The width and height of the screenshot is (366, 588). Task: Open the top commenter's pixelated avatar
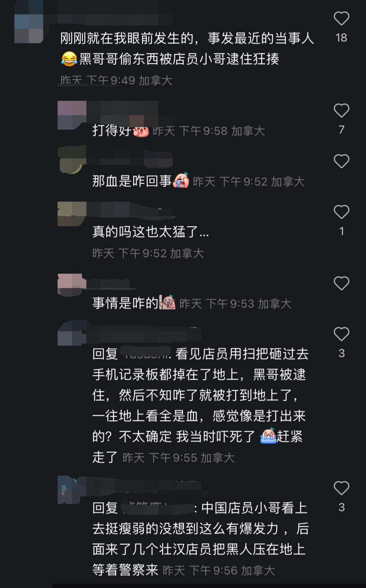29,22
